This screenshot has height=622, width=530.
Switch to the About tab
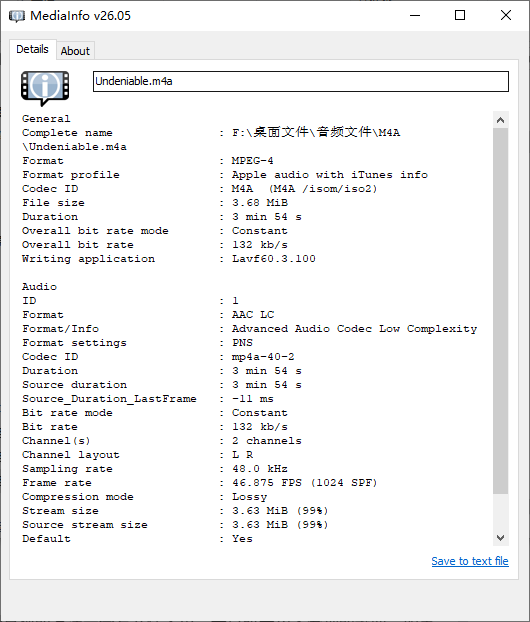tap(75, 51)
